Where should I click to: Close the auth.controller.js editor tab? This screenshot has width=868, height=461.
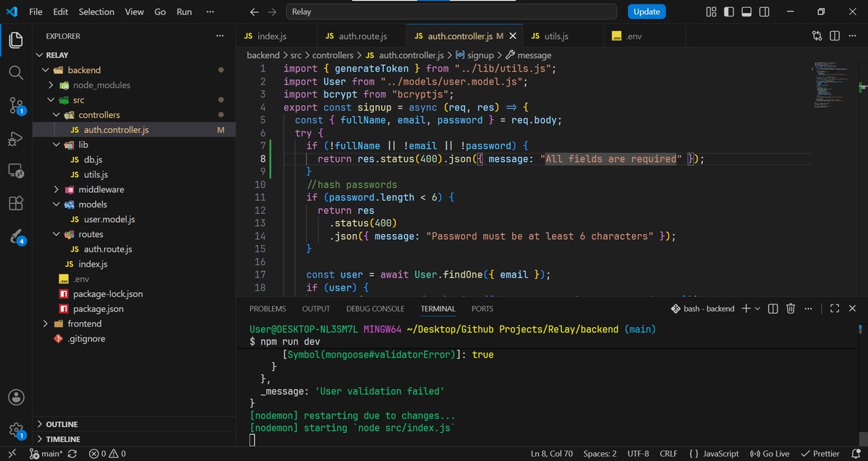tap(514, 36)
